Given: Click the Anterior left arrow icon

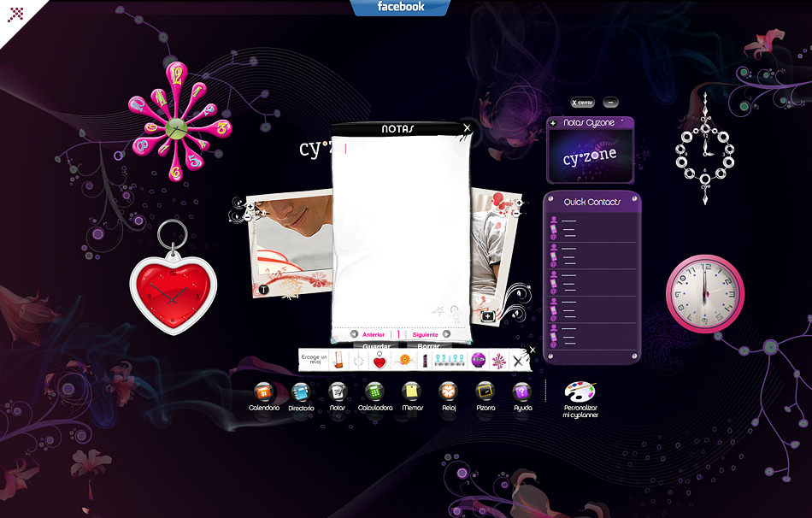Looking at the screenshot, I should [354, 334].
